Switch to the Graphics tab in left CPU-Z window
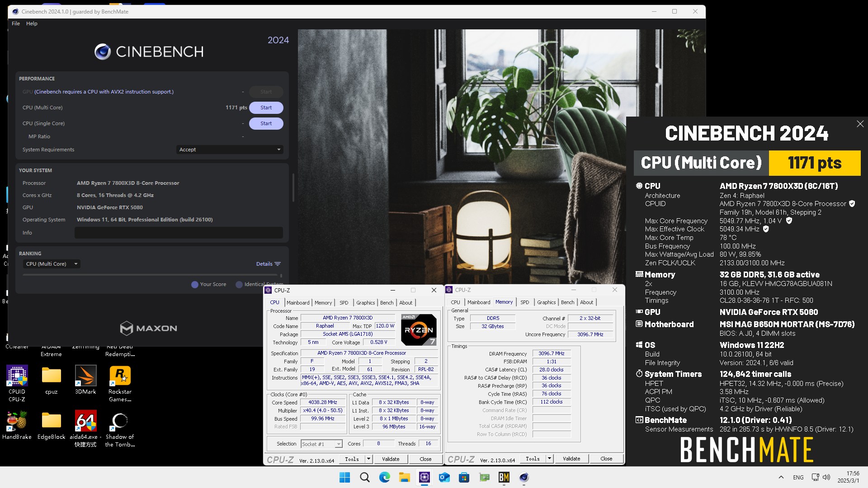The image size is (868, 488). [365, 303]
